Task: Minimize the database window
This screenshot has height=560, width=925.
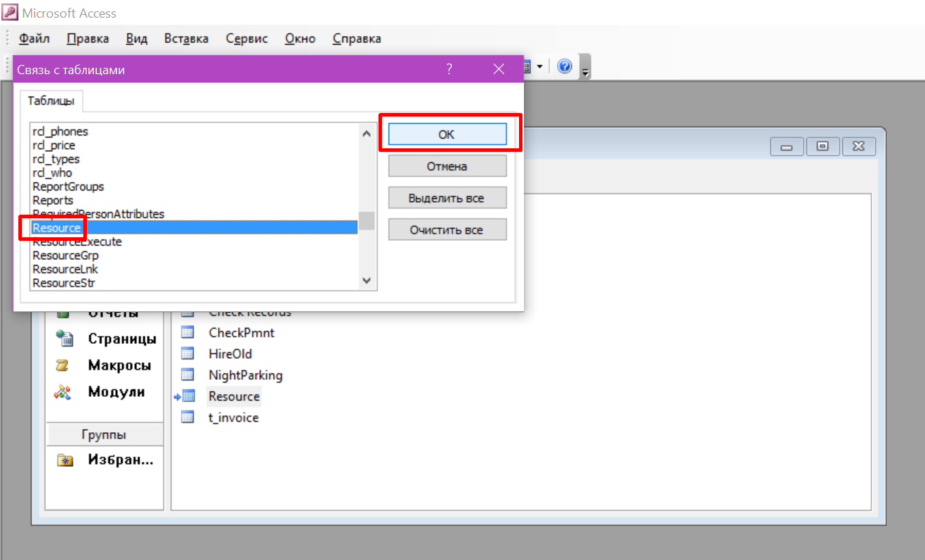Action: [787, 146]
